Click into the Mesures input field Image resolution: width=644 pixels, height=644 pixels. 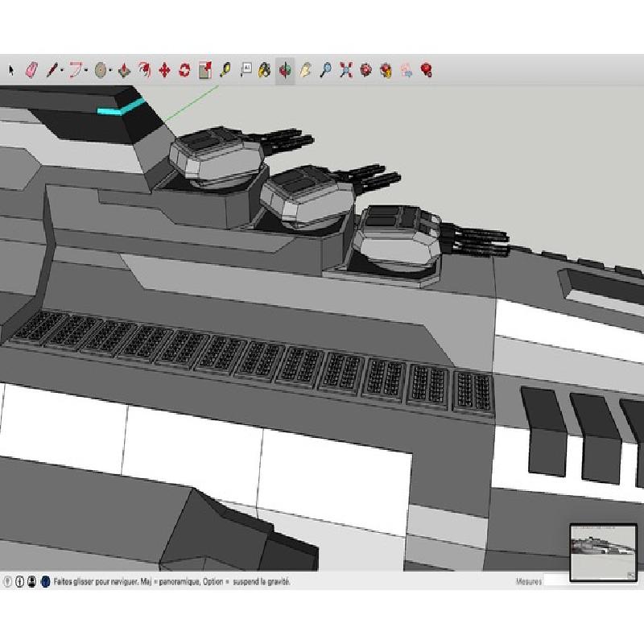[555, 580]
